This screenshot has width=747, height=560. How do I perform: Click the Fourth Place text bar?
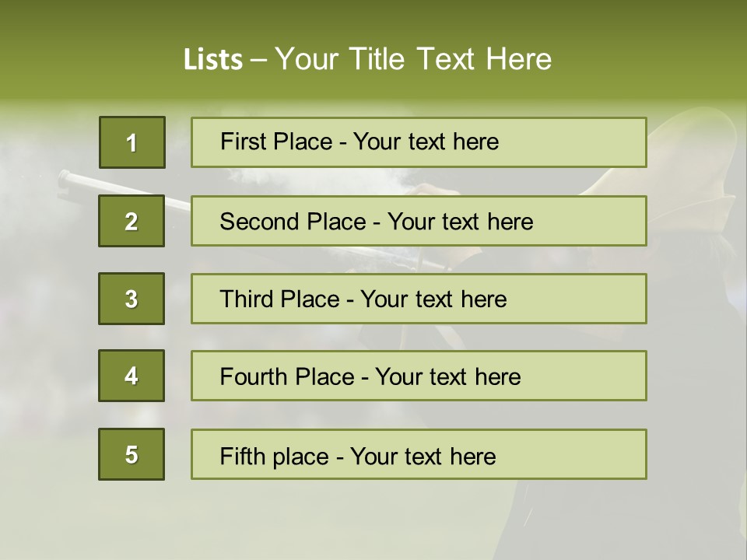(x=419, y=376)
